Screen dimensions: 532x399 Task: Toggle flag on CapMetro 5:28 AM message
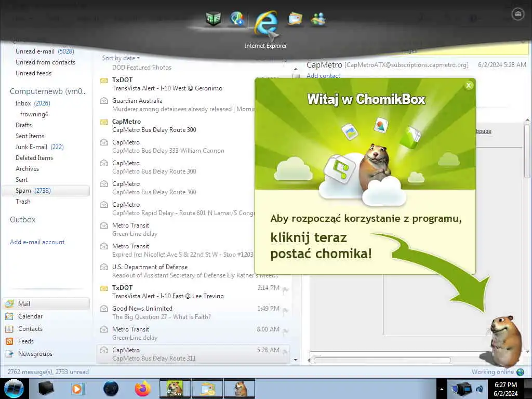click(x=285, y=352)
